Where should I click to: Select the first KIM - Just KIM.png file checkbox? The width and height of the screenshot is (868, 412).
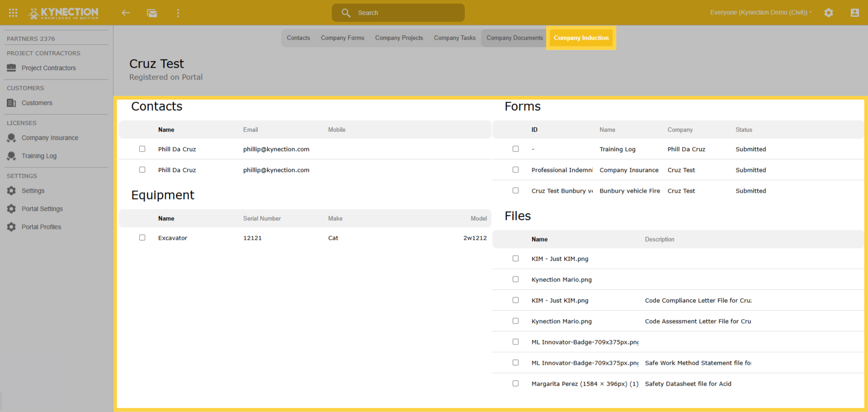[515, 258]
